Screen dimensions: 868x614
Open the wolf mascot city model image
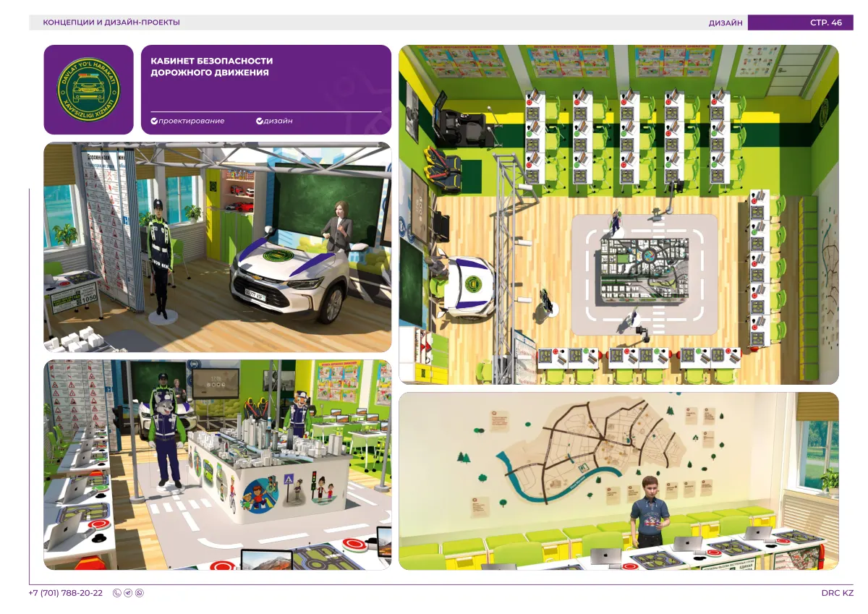(x=218, y=465)
